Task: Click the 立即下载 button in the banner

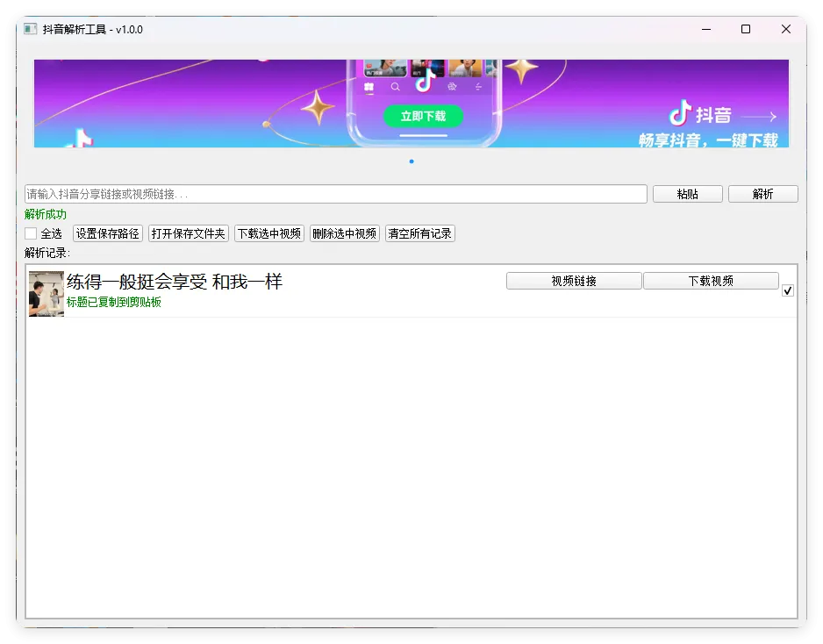Action: [x=424, y=116]
